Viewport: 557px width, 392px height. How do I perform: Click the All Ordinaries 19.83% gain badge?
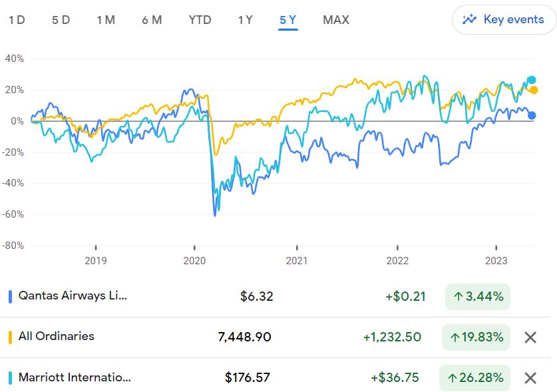(x=476, y=337)
